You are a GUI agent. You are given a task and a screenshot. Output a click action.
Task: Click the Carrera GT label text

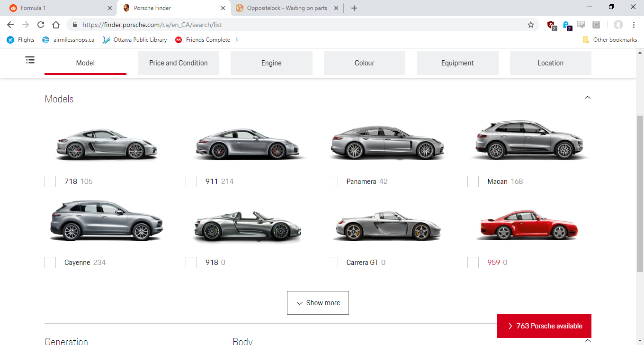point(362,263)
